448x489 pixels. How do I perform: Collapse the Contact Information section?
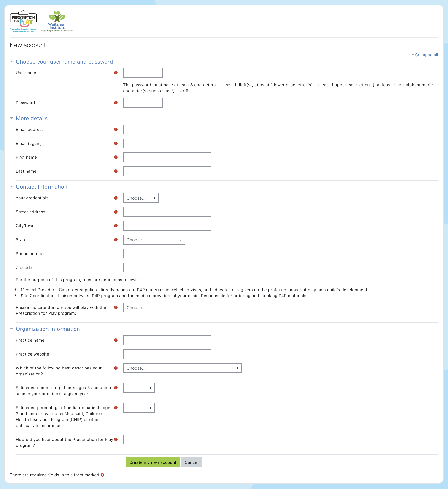(41, 187)
